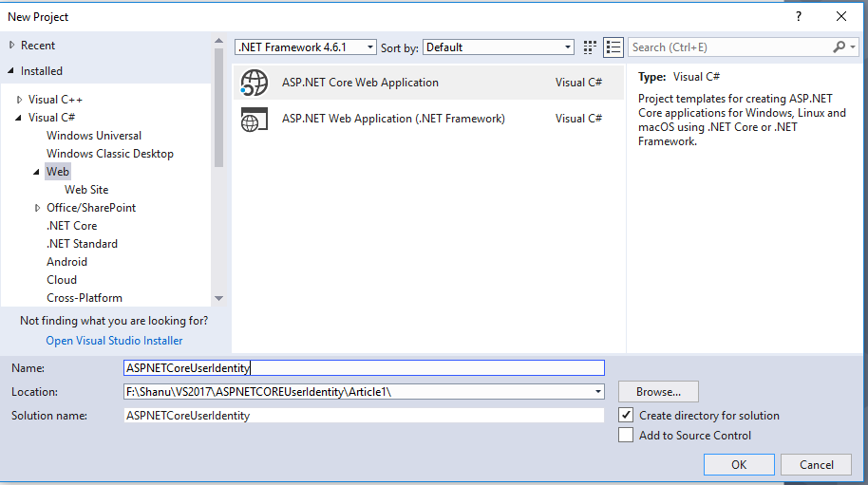Switch to medium icons list view
The image size is (868, 485).
[613, 47]
